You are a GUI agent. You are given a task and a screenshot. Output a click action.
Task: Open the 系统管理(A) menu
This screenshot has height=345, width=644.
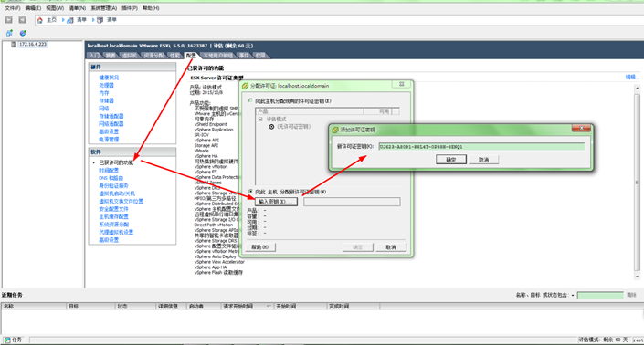103,8
